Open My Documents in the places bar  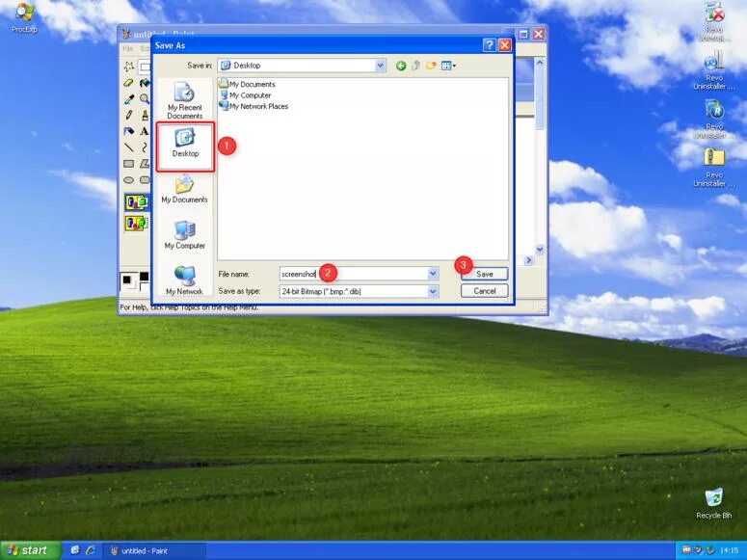[184, 189]
